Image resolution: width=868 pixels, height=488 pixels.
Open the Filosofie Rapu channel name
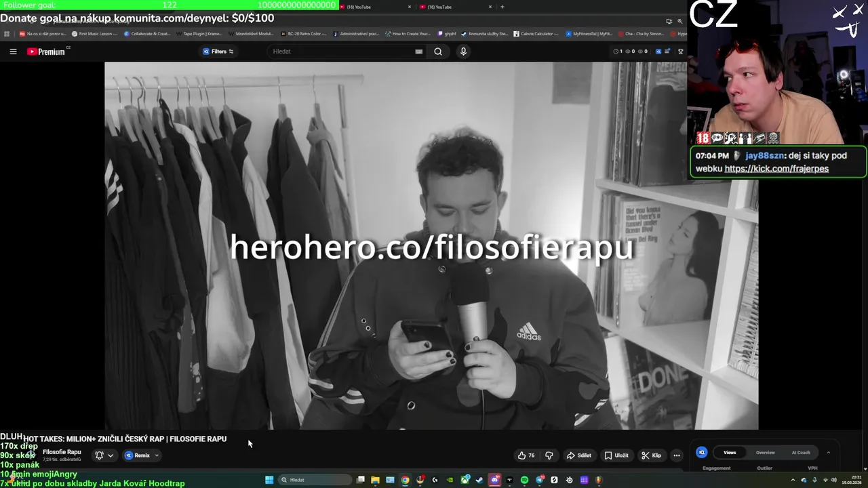tap(62, 452)
